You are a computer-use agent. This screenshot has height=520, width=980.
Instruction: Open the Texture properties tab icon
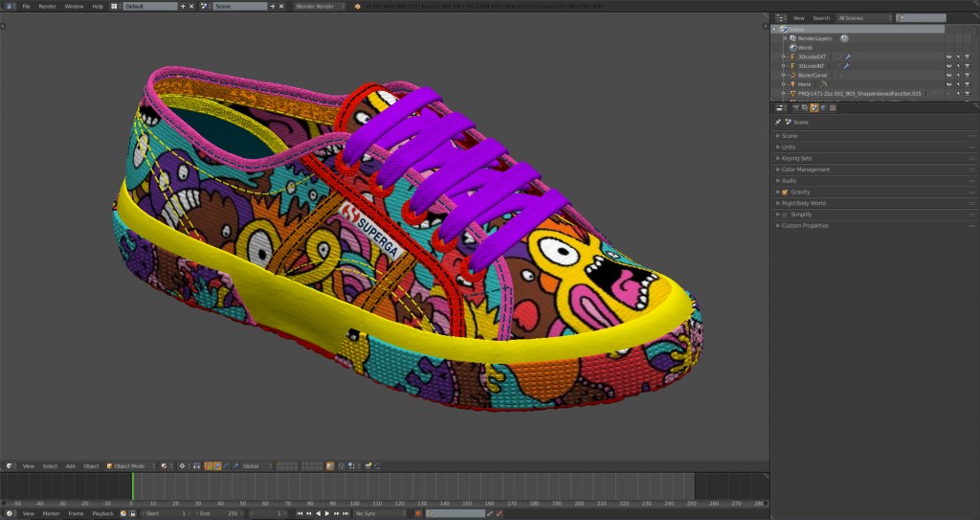(833, 107)
